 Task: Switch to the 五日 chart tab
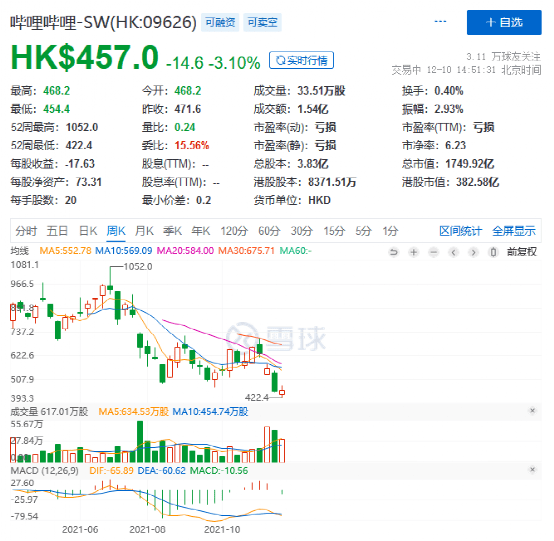[57, 231]
